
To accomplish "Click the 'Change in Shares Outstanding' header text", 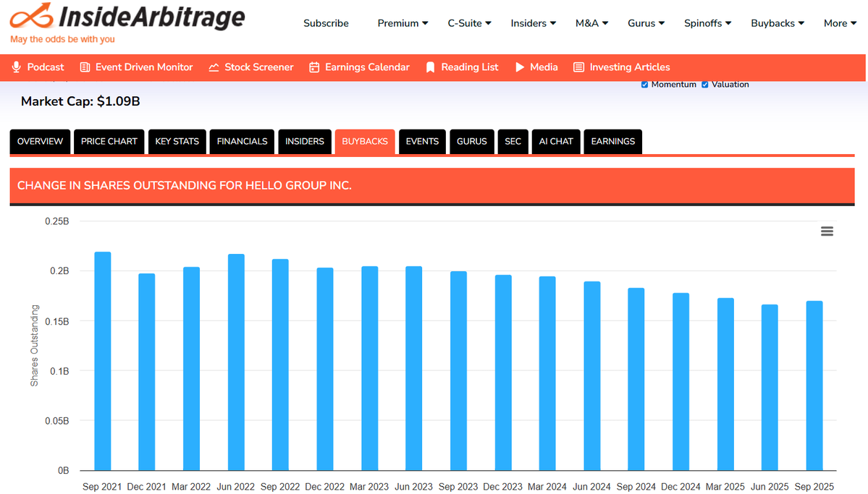I will (185, 185).
